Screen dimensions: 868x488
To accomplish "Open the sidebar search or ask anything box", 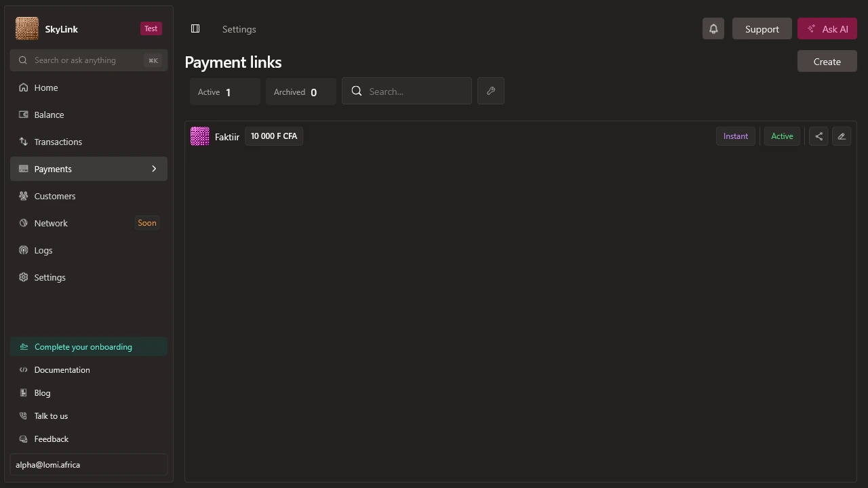I will [89, 60].
